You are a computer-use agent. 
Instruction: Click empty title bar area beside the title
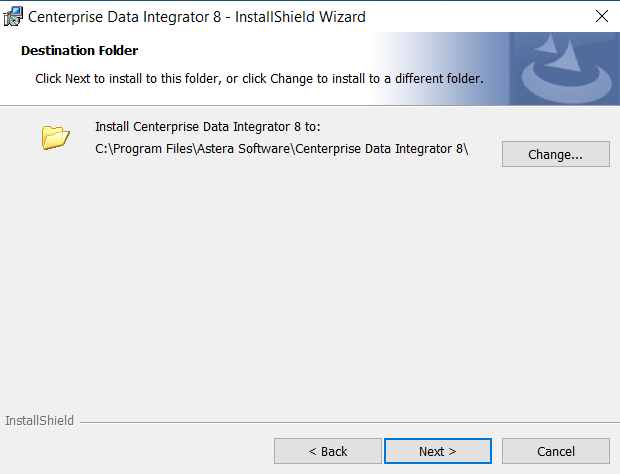(x=470, y=16)
